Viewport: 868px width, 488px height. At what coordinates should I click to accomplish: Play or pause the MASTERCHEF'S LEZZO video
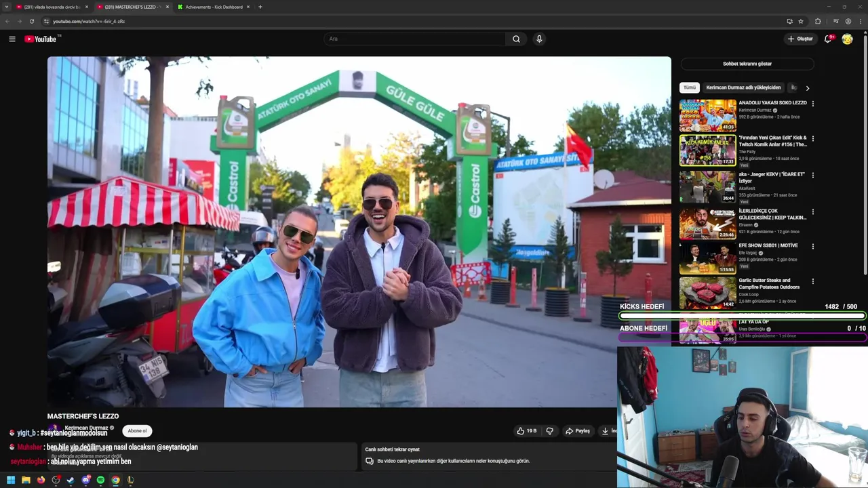pyautogui.click(x=359, y=232)
